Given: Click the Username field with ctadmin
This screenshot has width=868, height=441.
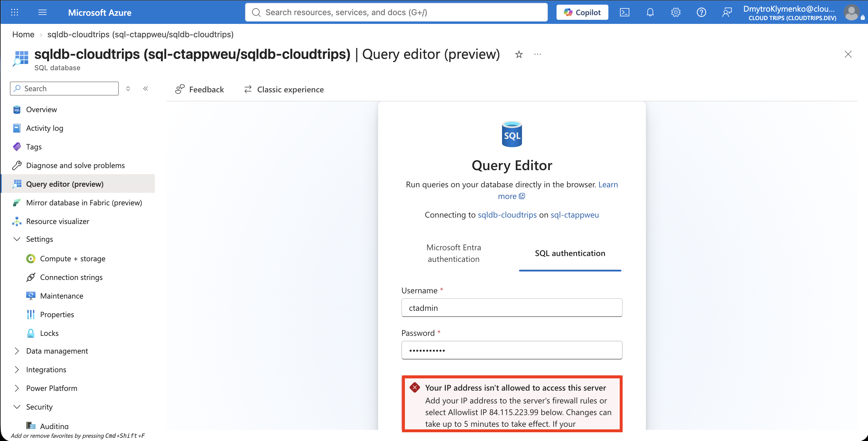Looking at the screenshot, I should tap(511, 308).
